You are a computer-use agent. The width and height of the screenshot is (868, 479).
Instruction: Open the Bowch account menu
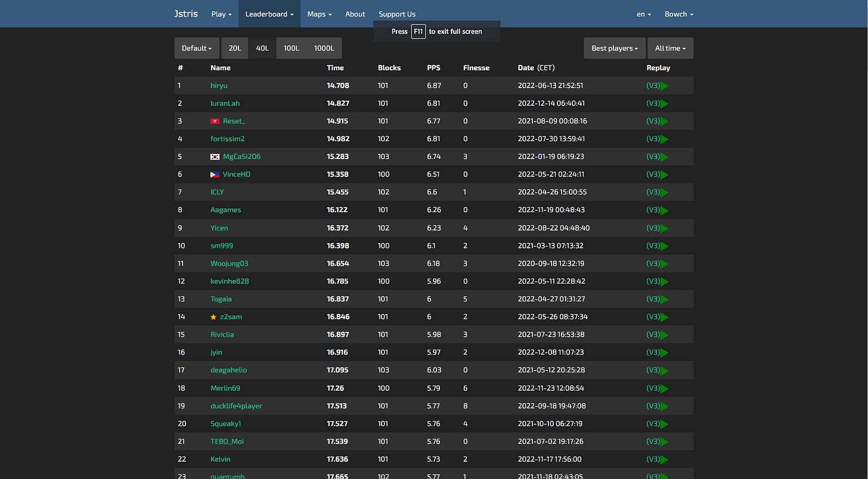click(678, 14)
